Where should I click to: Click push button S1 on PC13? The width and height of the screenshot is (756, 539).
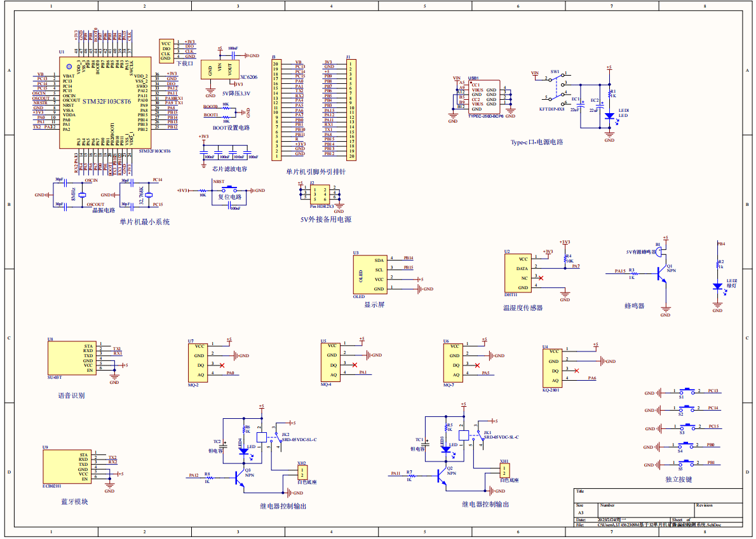[686, 392]
